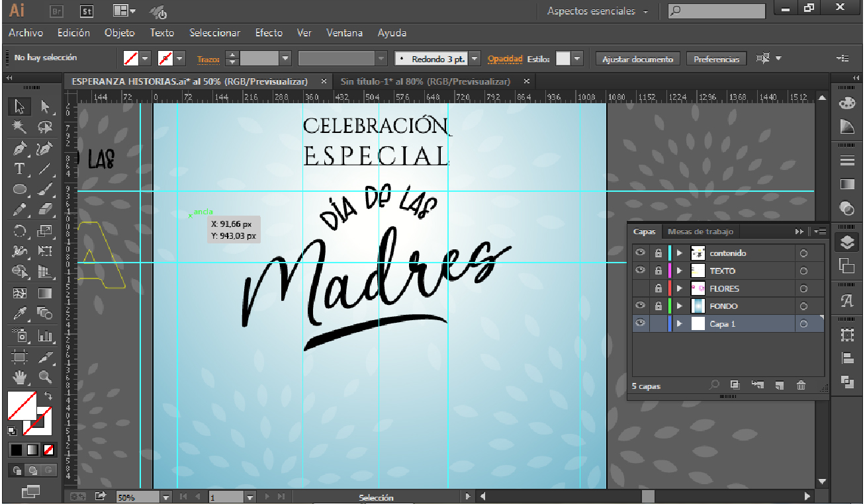The image size is (865, 504).
Task: Click the workspace search input field
Action: (715, 11)
